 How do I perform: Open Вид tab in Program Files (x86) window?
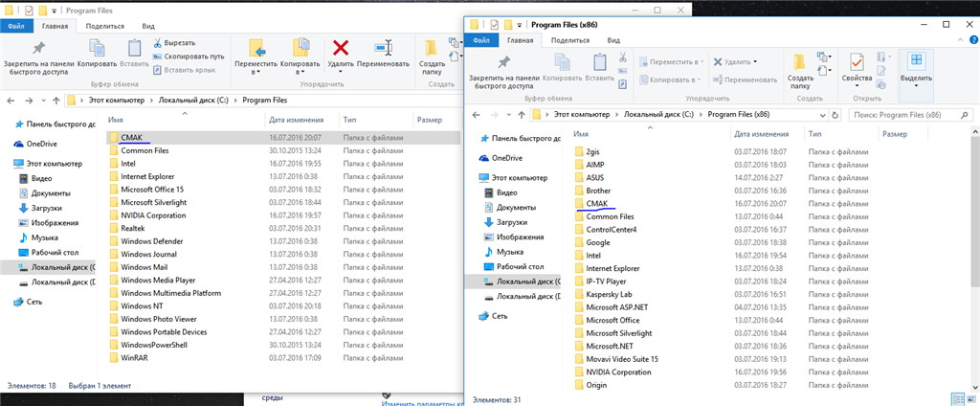[x=613, y=40]
